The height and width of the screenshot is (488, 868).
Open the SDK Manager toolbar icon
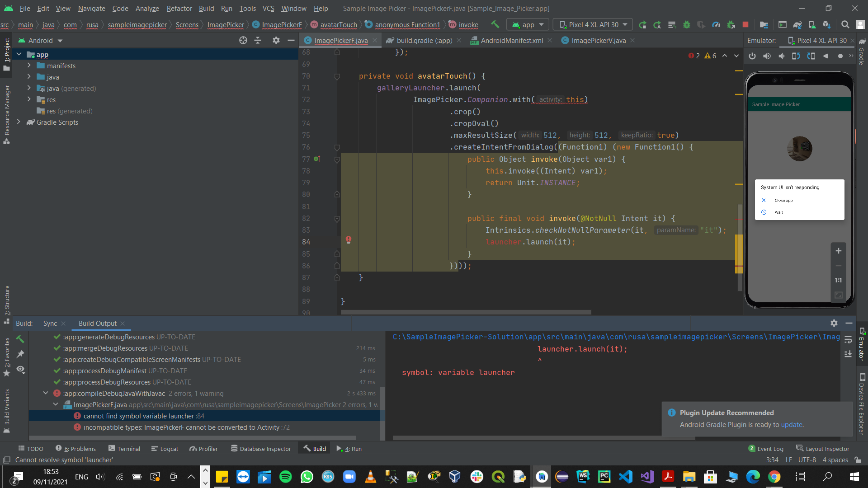(826, 25)
